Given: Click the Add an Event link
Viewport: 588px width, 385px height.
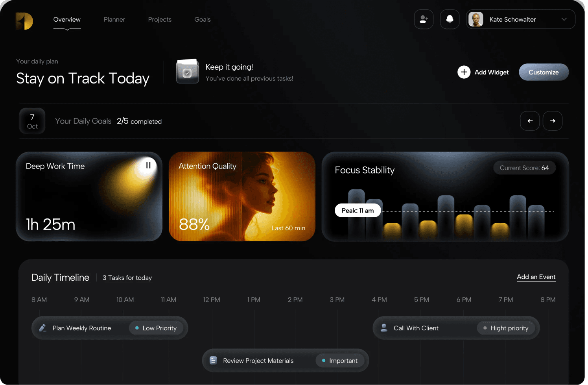Looking at the screenshot, I should 536,277.
